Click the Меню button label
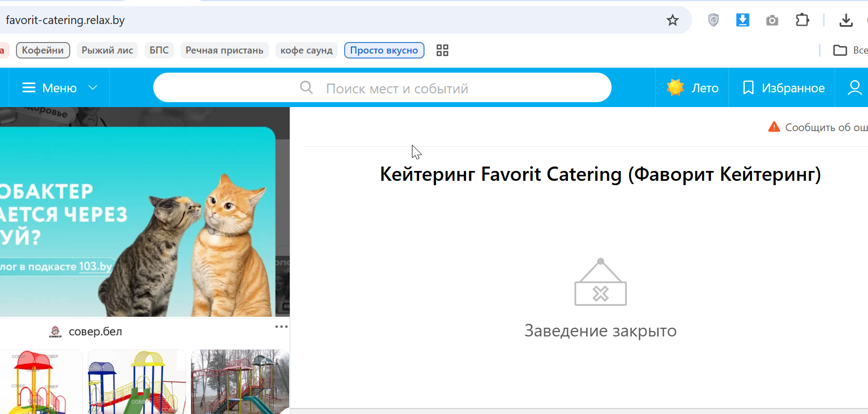The image size is (868, 414). (x=59, y=88)
